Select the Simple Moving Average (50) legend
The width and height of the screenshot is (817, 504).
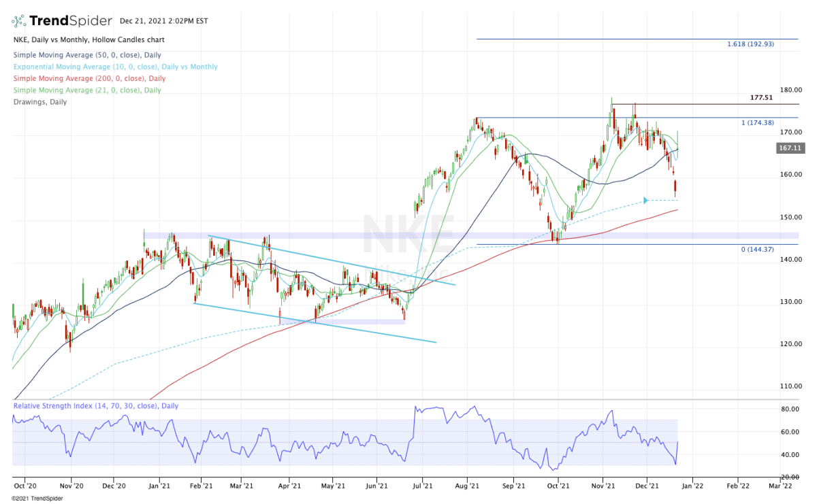click(87, 55)
